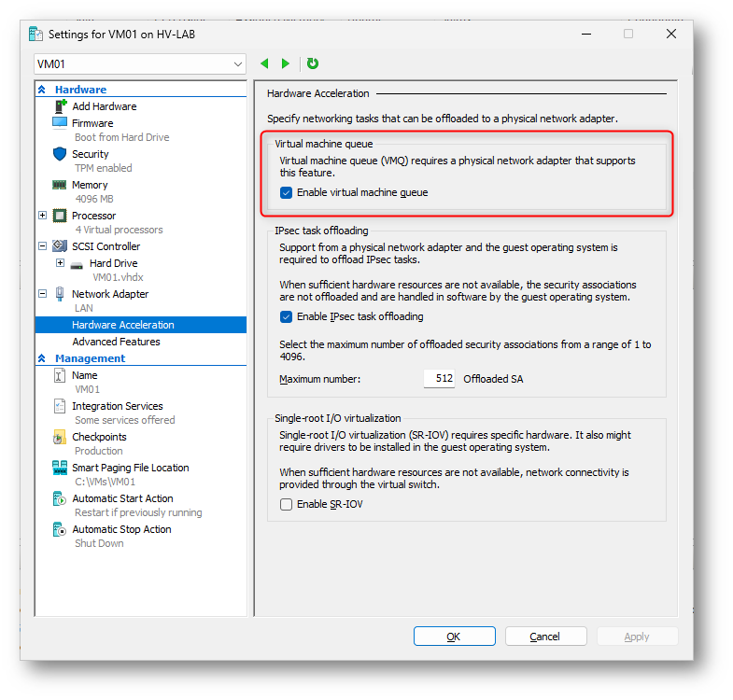Click the Network Adapter icon
The height and width of the screenshot is (700, 733).
coord(60,293)
